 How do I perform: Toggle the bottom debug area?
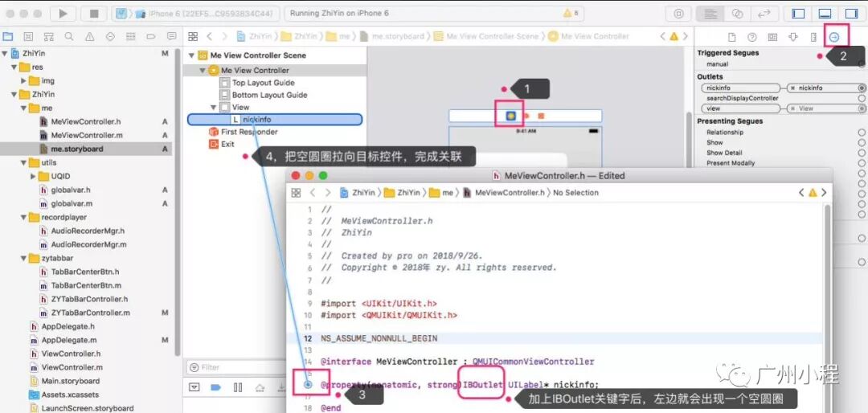pos(825,14)
